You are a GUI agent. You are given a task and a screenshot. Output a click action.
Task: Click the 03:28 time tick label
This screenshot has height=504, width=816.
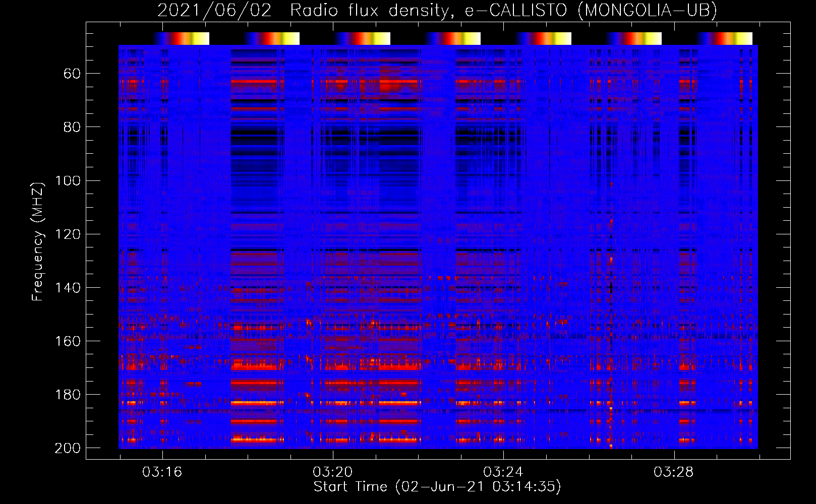click(673, 472)
